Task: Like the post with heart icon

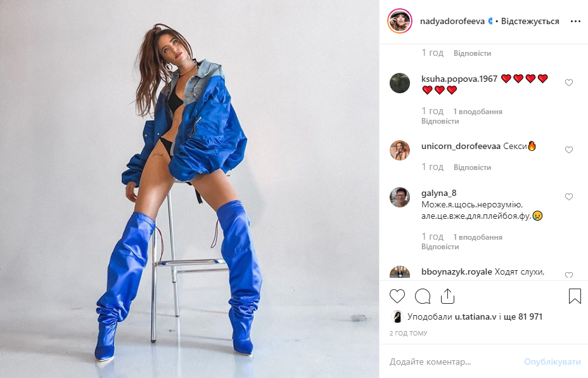Action: 397,297
